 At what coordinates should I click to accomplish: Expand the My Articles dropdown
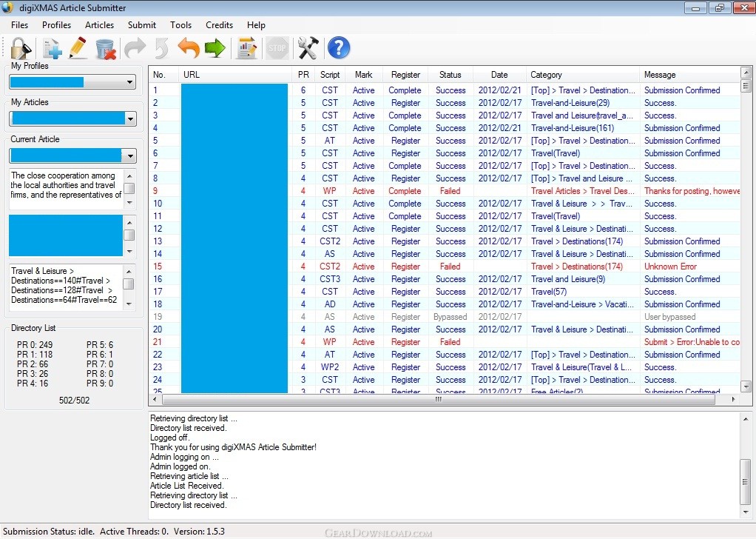point(130,118)
